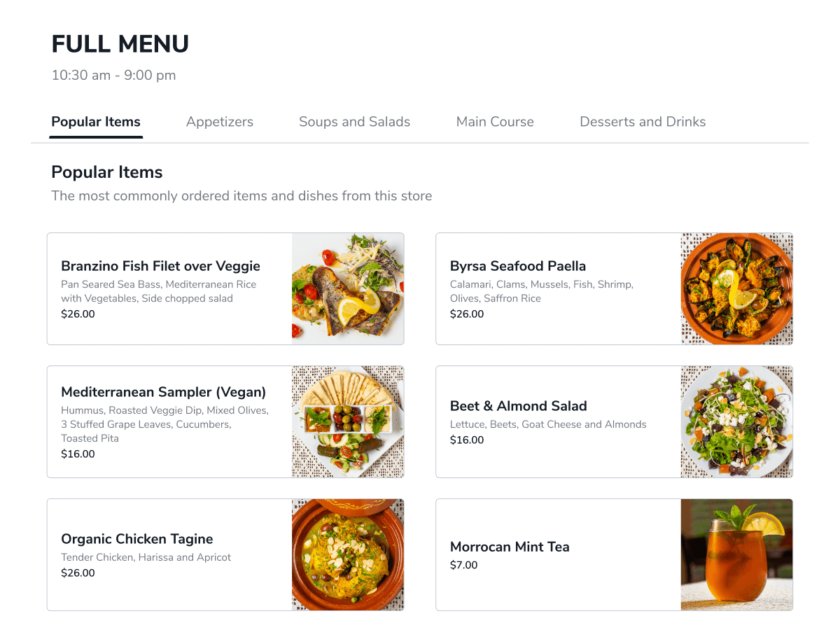Viewport: 840px width, 644px height.
Task: Open the Byrsa Seafood Paella photo
Action: (x=736, y=288)
